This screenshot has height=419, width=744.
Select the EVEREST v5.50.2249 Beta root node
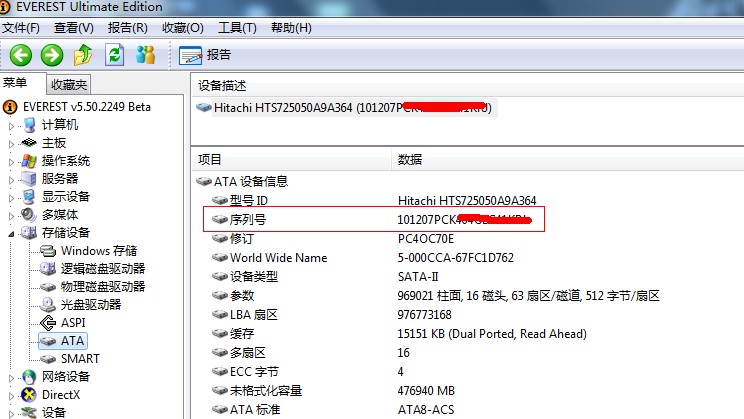[87, 107]
